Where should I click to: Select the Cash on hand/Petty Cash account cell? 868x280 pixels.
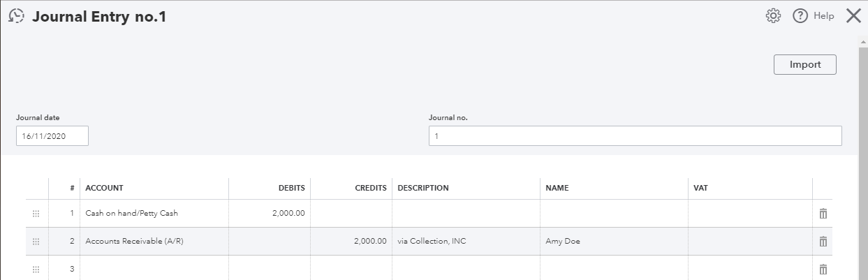(154, 213)
